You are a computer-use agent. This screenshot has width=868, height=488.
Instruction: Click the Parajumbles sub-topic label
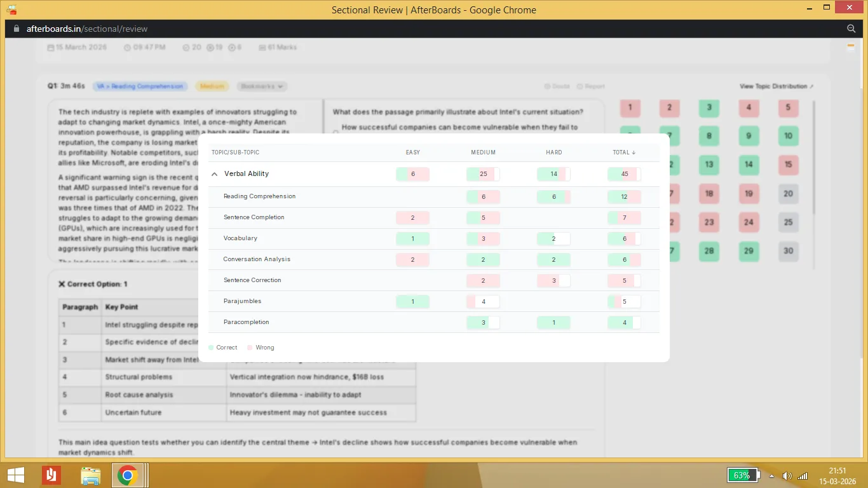pyautogui.click(x=242, y=301)
